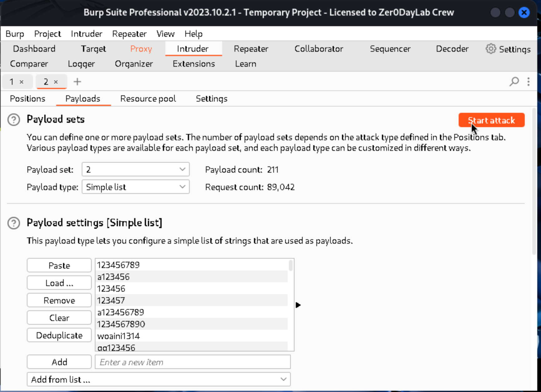Screen dimensions: 541x392
Task: Select payload entry 1234567890
Action: click(x=192, y=324)
